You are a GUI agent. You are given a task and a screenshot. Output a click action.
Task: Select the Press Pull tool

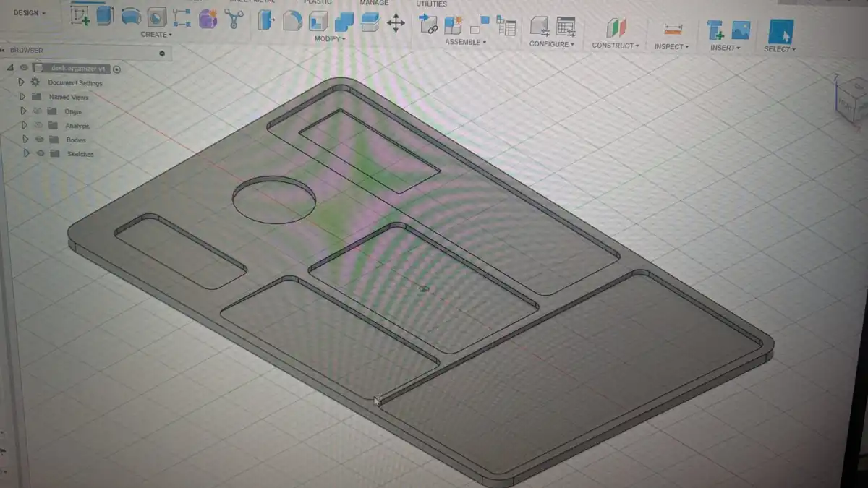[x=266, y=20]
